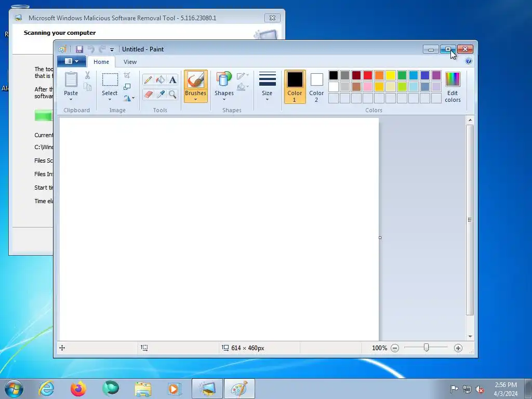The image size is (532, 399).
Task: Expand the Brushes dropdown arrow
Action: [196, 99]
